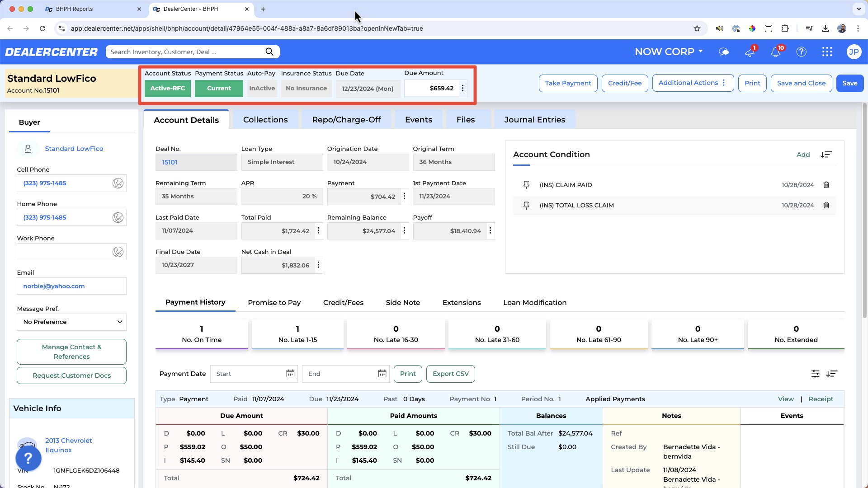Open browser extensions puzzle icon

[x=785, y=28]
